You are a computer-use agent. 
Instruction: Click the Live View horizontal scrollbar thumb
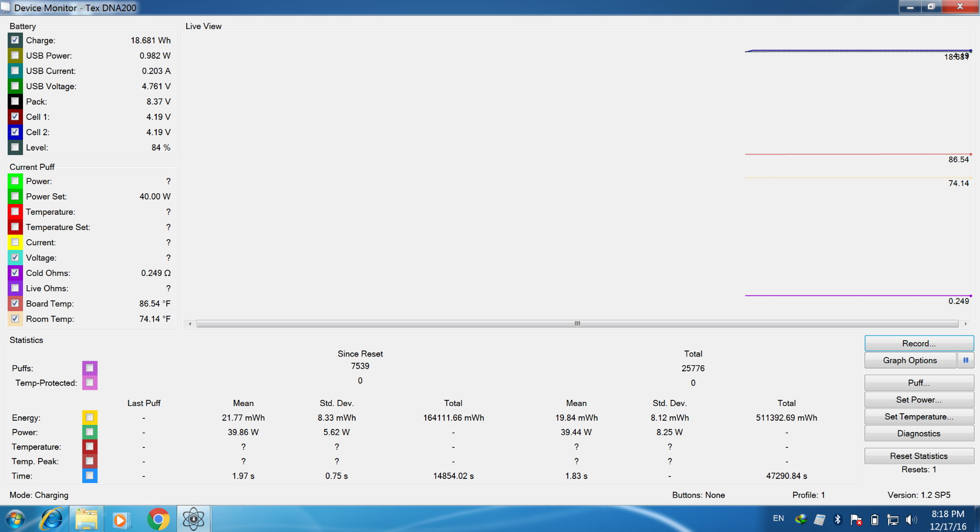coord(577,323)
